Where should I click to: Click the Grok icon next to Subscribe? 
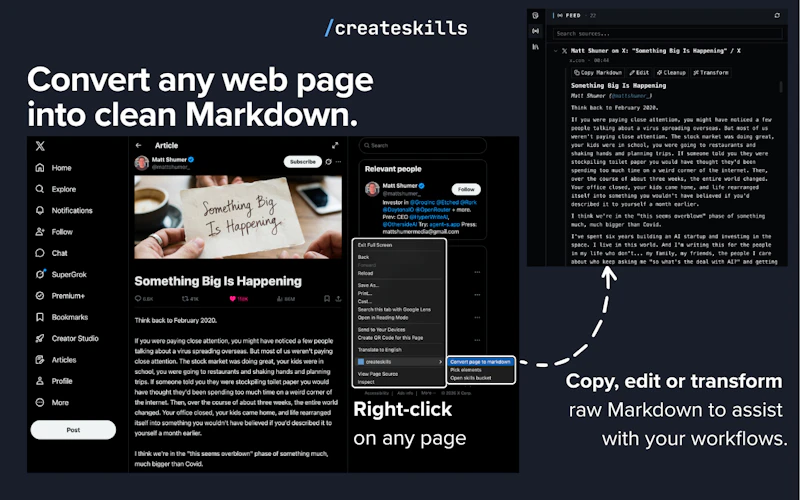[x=329, y=162]
